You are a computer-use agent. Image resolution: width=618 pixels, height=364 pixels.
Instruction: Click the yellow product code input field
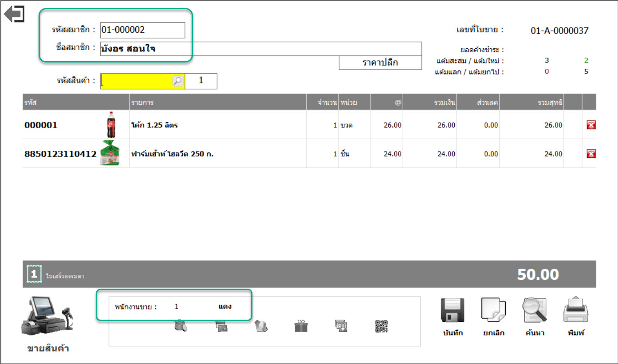pyautogui.click(x=136, y=81)
